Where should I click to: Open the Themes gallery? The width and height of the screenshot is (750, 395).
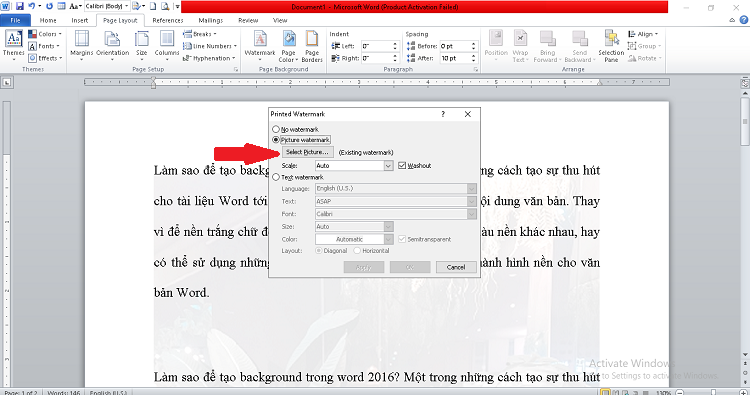point(13,46)
